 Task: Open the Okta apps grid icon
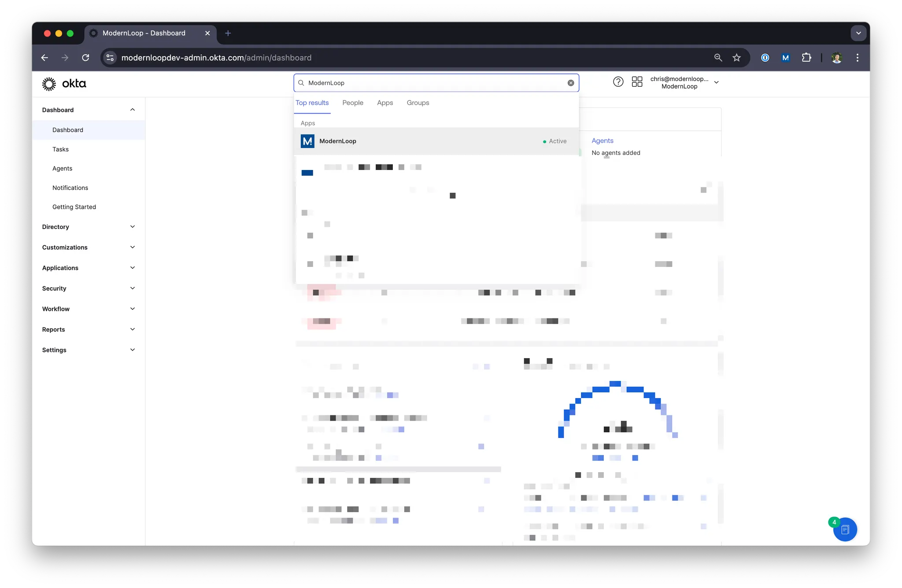pyautogui.click(x=637, y=82)
